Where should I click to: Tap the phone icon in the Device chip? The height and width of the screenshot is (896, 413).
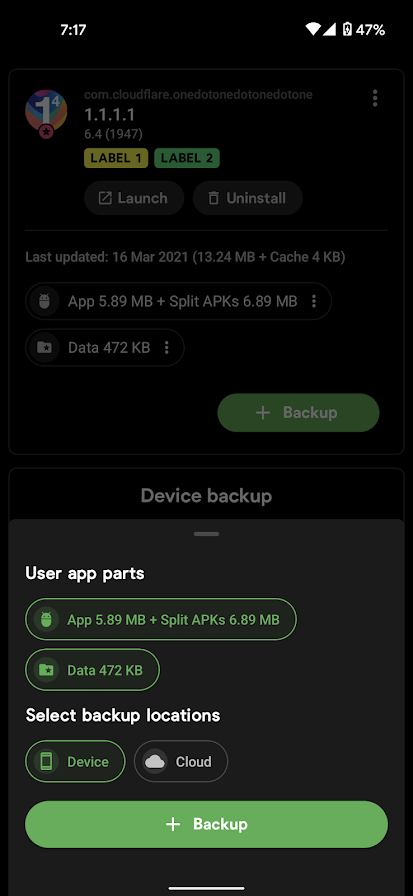[x=46, y=762]
